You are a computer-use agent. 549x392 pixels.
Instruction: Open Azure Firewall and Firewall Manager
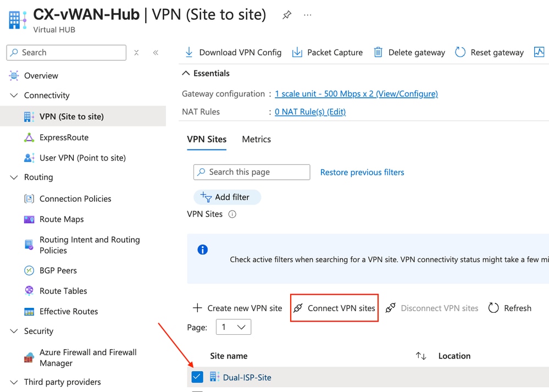[88, 358]
